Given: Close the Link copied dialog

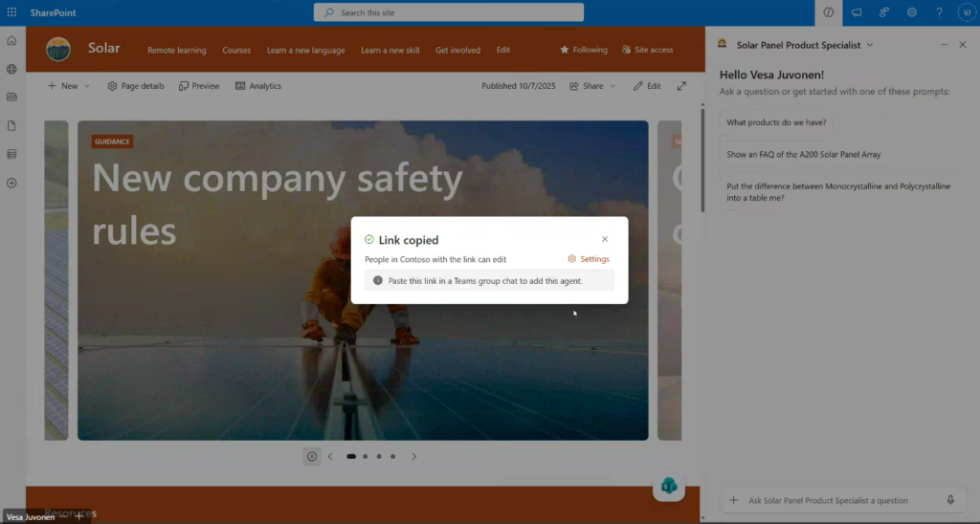Looking at the screenshot, I should point(605,240).
